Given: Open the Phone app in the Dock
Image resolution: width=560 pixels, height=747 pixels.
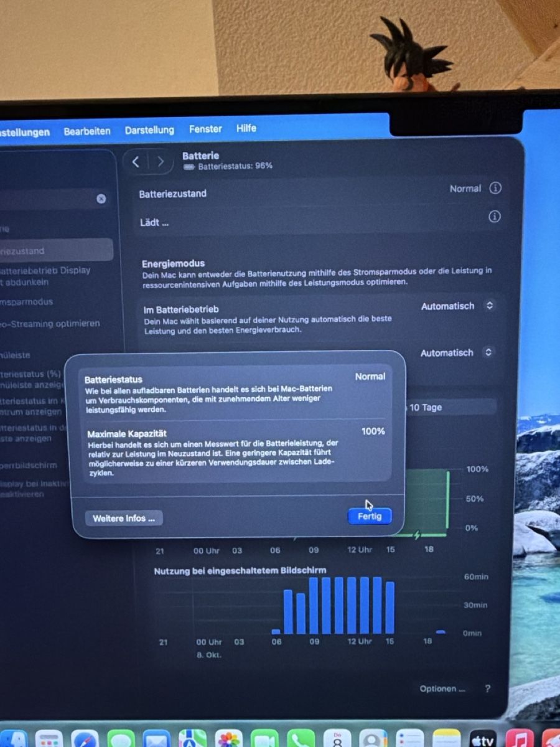Looking at the screenshot, I should coord(301,740).
